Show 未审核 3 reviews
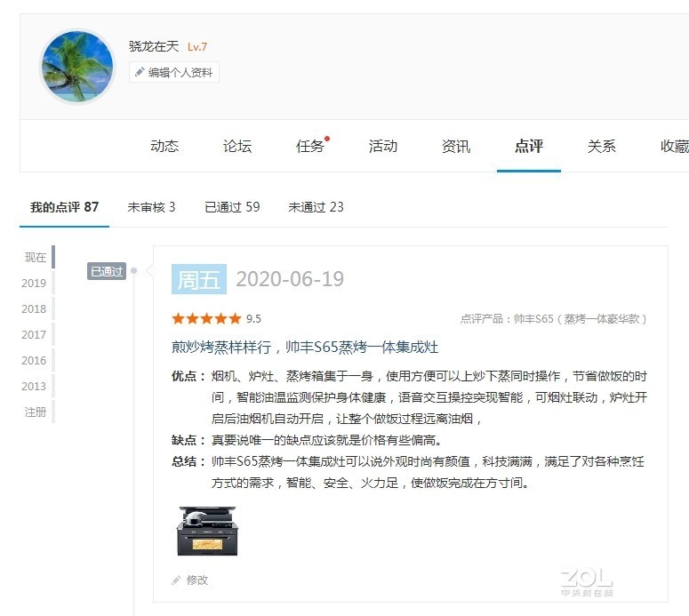689x616 pixels. 151,207
